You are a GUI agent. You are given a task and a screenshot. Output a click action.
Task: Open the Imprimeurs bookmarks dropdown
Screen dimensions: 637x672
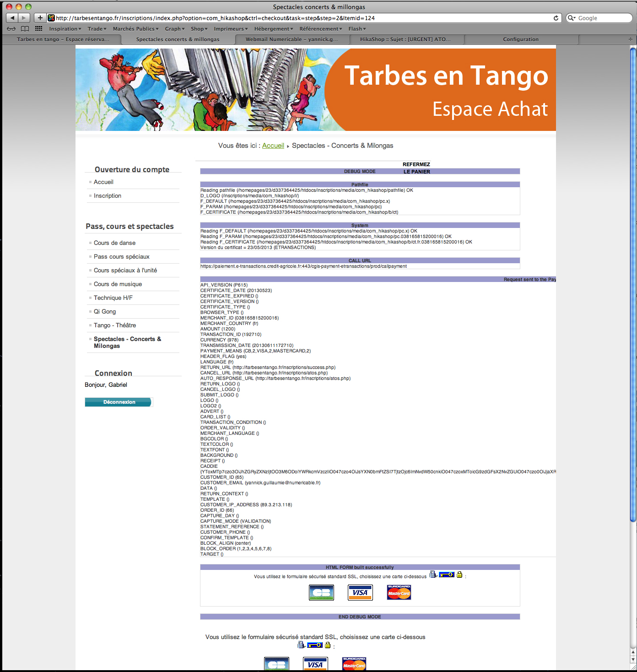point(231,29)
